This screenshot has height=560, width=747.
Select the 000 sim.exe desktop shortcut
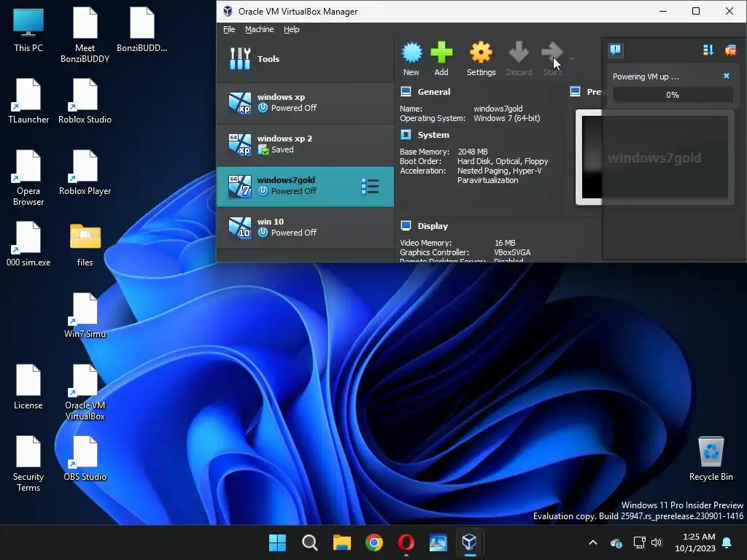tap(28, 244)
